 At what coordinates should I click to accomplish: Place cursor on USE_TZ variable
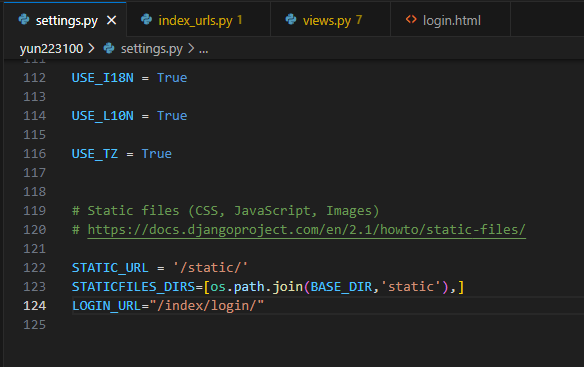tap(95, 154)
